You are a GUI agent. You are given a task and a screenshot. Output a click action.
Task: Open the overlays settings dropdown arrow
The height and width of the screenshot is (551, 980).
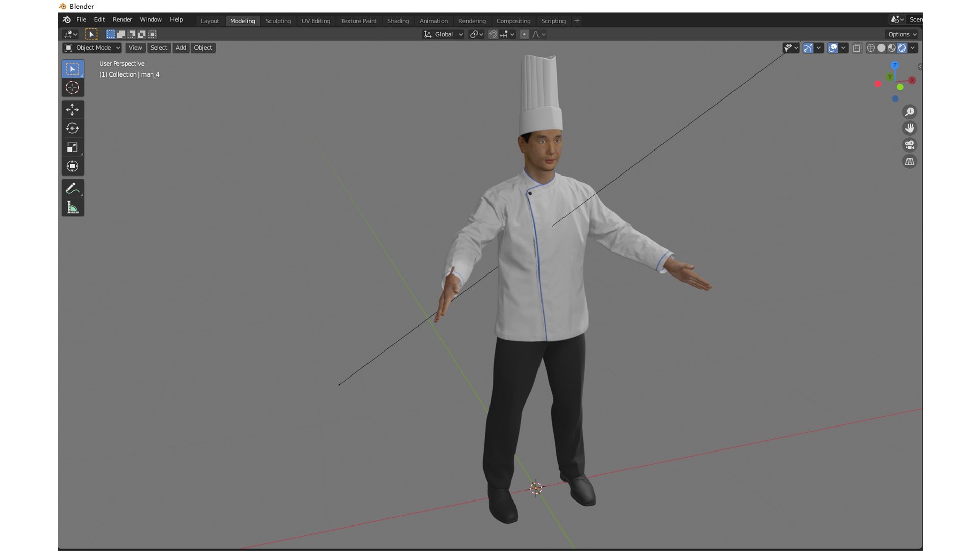(x=843, y=48)
